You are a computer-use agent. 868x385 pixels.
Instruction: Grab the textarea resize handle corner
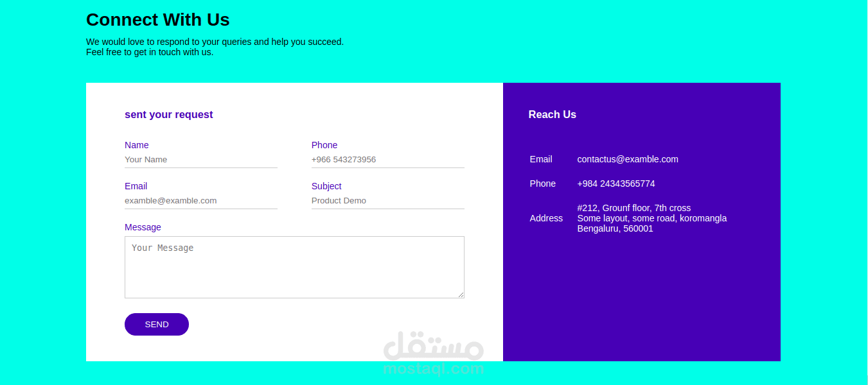click(x=460, y=295)
